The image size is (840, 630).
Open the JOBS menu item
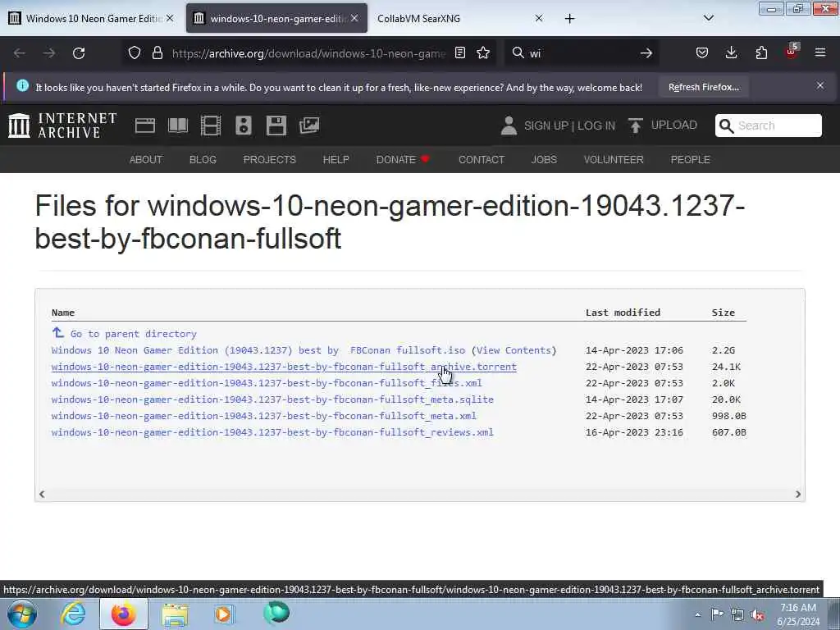544,160
